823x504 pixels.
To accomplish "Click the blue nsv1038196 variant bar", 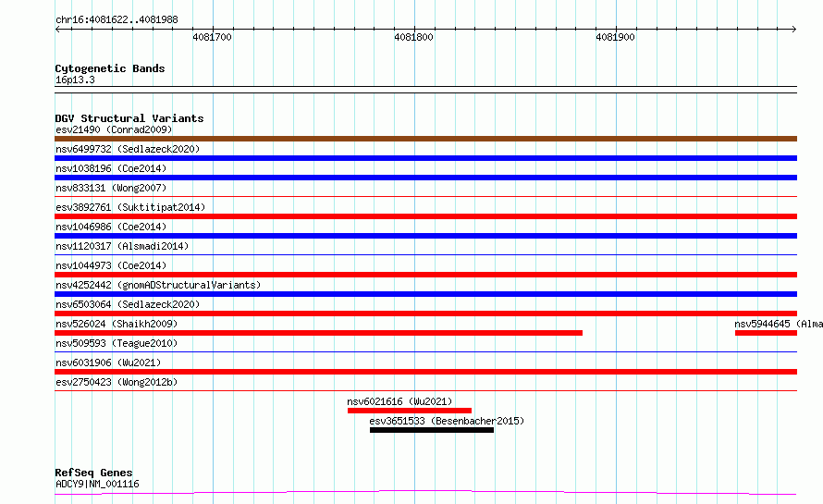I will [x=425, y=178].
